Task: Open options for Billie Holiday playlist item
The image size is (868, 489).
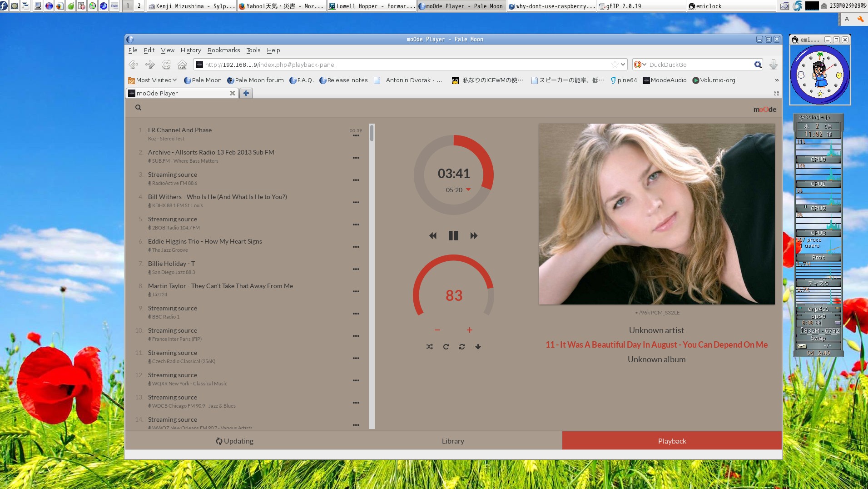Action: (x=356, y=269)
